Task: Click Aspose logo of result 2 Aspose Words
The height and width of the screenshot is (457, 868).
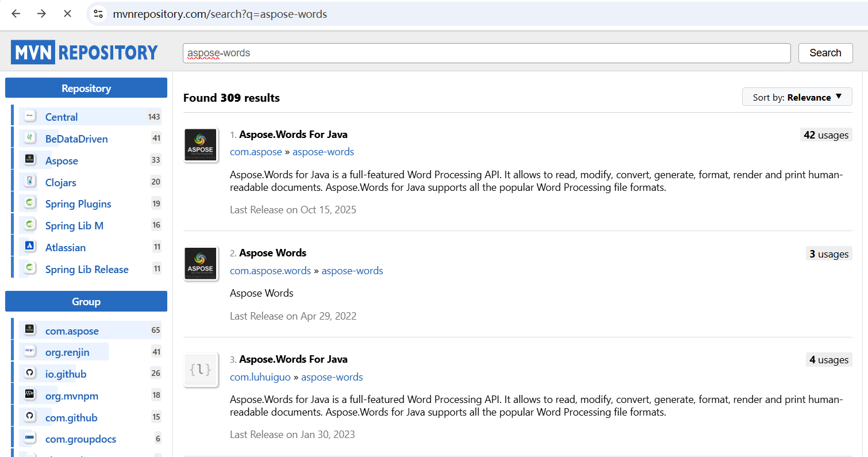Action: coord(201,263)
